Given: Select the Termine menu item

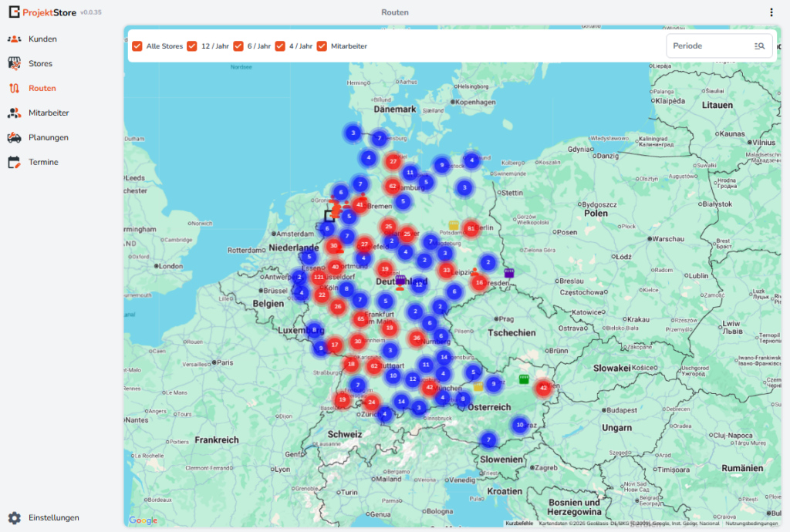Looking at the screenshot, I should [43, 162].
